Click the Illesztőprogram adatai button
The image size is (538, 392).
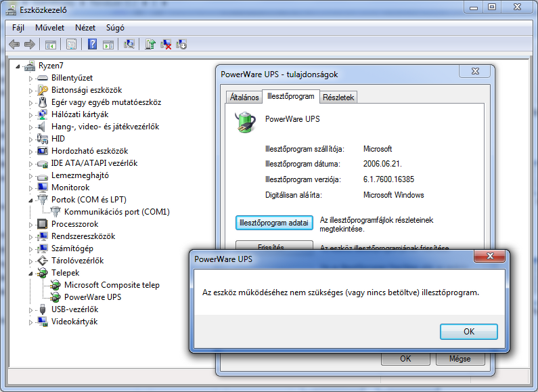point(274,223)
